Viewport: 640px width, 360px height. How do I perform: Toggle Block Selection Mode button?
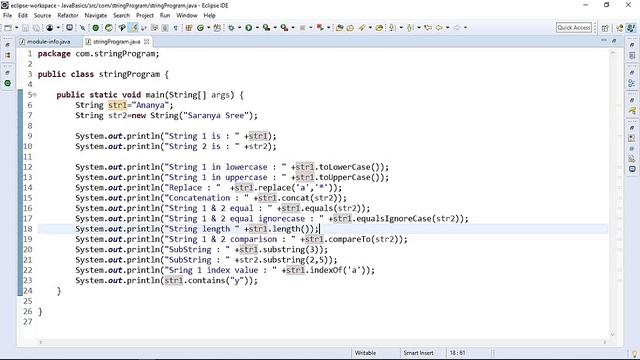(165, 28)
